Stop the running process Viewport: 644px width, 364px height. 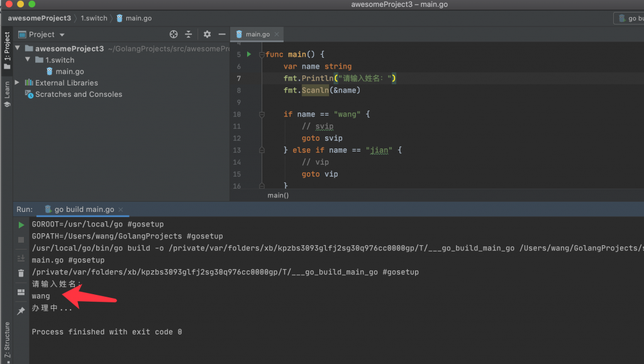pyautogui.click(x=21, y=240)
